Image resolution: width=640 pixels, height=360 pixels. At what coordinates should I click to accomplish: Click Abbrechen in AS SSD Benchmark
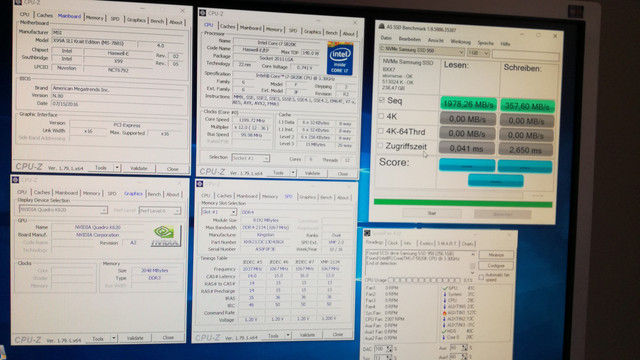tap(502, 214)
